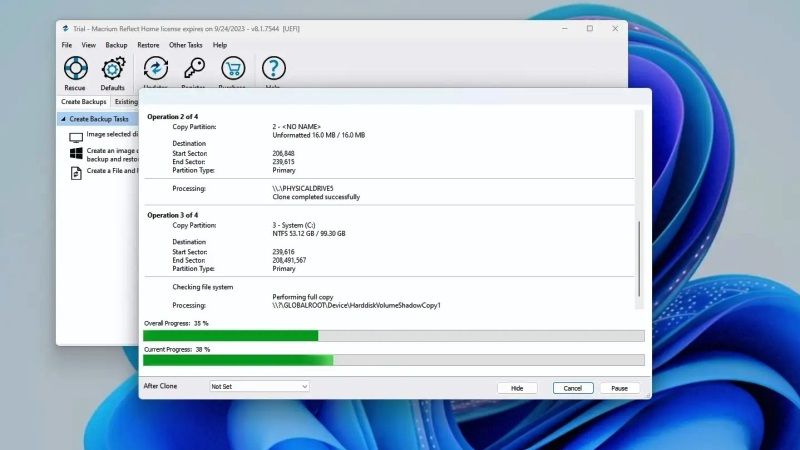Collapse the Create Backup Tasks section
The width and height of the screenshot is (800, 450).
[63, 119]
